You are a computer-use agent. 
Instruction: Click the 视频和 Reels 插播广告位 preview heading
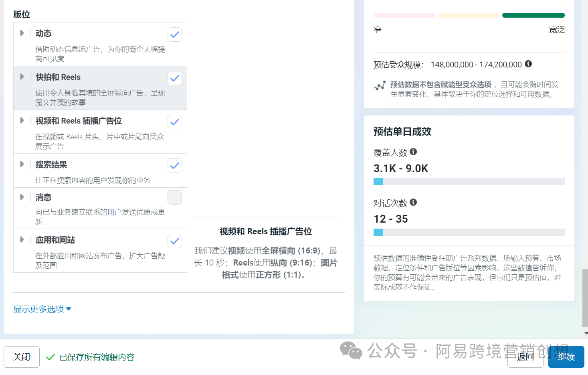pyautogui.click(x=266, y=231)
